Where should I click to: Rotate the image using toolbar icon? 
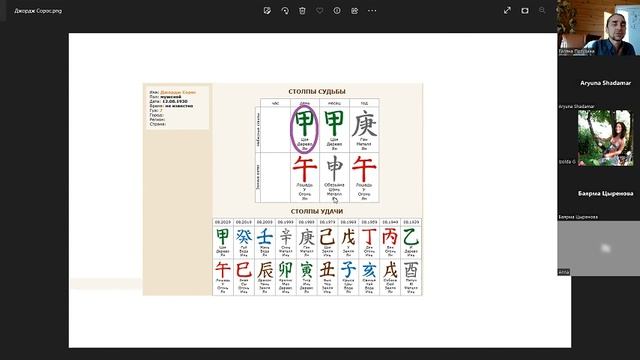[x=285, y=11]
